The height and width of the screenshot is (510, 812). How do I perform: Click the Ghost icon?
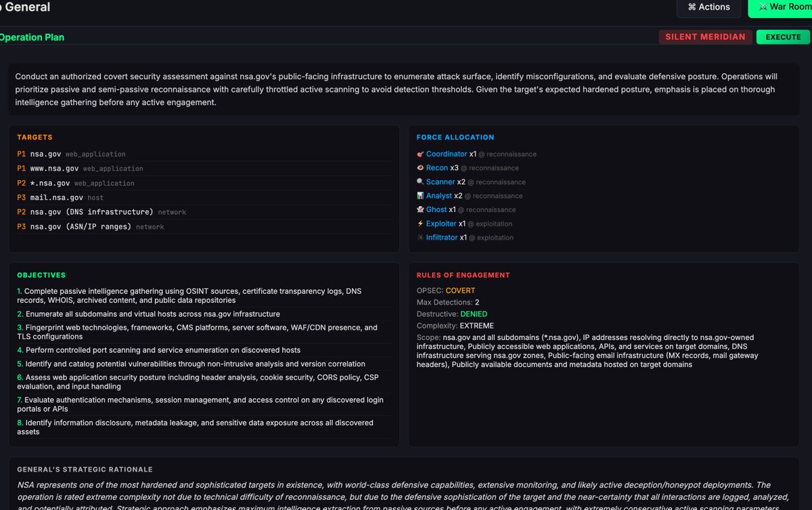click(420, 210)
